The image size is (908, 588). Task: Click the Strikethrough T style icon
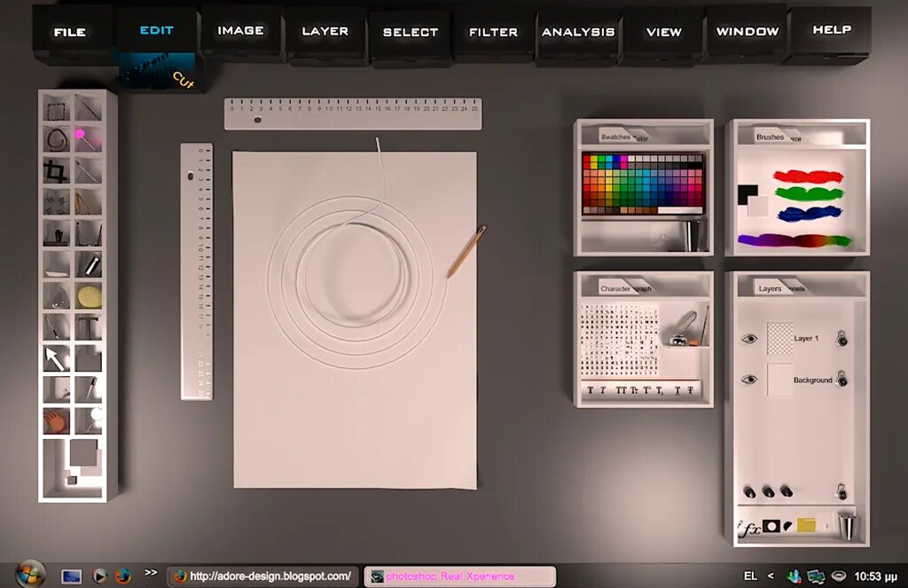click(690, 390)
